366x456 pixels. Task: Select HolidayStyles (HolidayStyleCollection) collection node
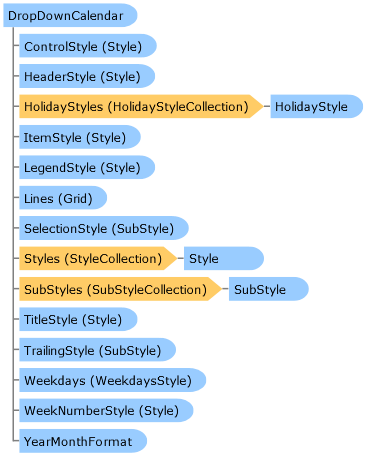click(141, 106)
